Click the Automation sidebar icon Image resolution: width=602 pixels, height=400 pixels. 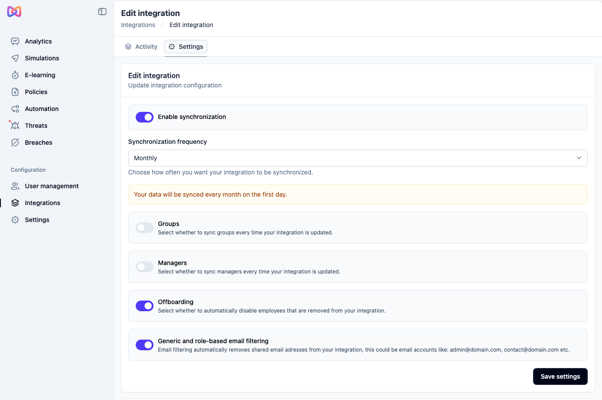coord(15,109)
